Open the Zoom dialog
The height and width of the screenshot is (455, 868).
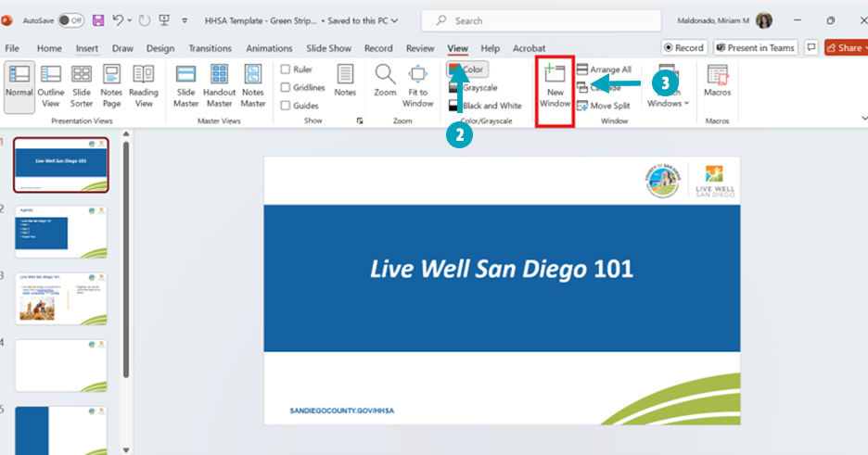(385, 82)
